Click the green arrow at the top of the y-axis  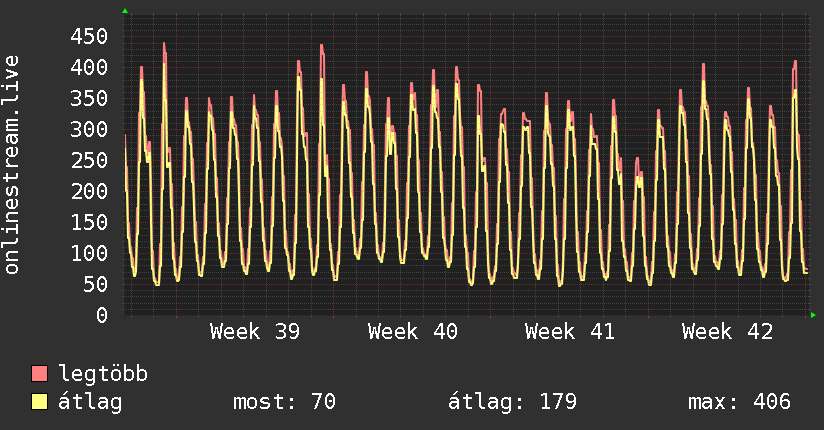125,11
